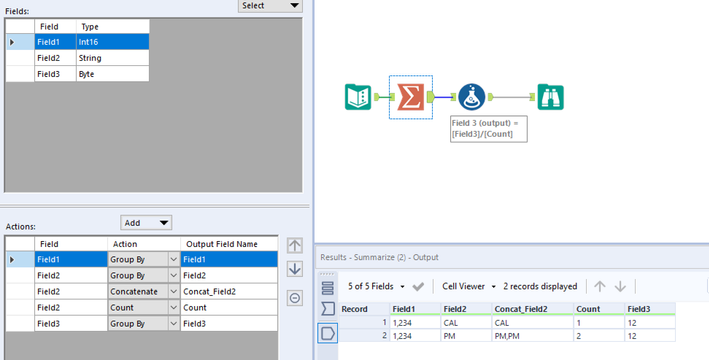This screenshot has width=709, height=360.
Task: Go to previous record with up arrow
Action: click(600, 286)
